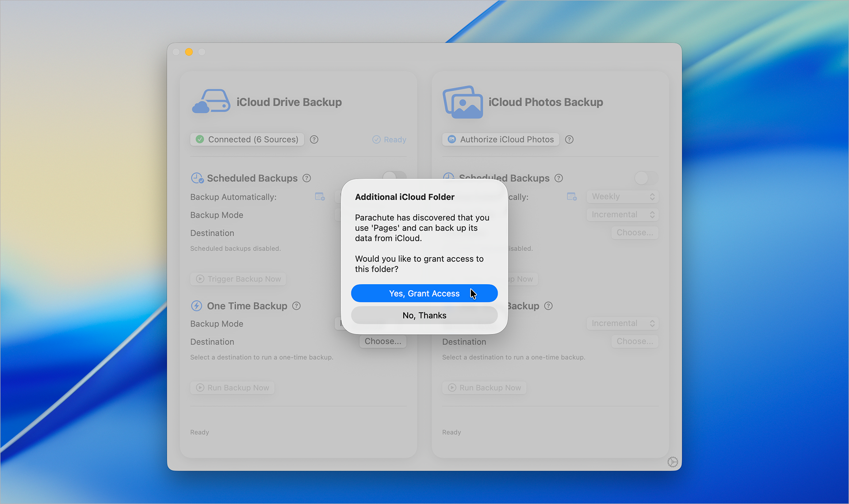Click 'Ready' status text at Photos panel bottom
849x504 pixels.
451,432
